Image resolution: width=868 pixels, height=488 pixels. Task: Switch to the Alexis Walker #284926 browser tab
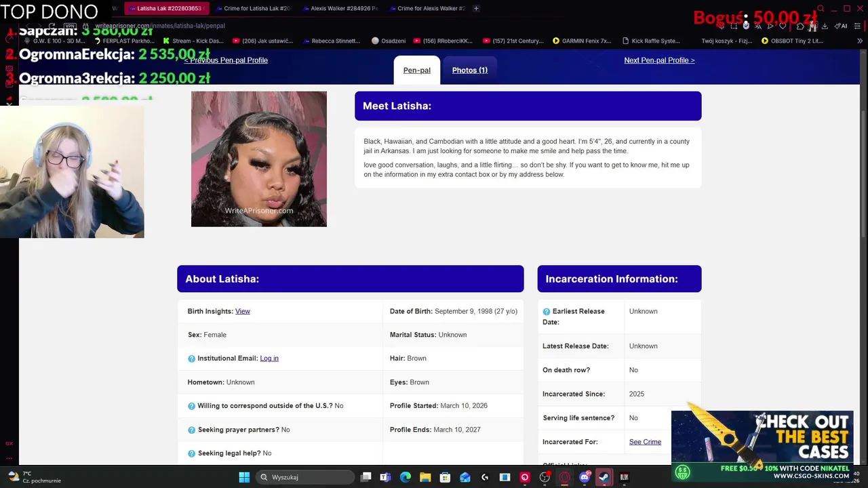[340, 9]
